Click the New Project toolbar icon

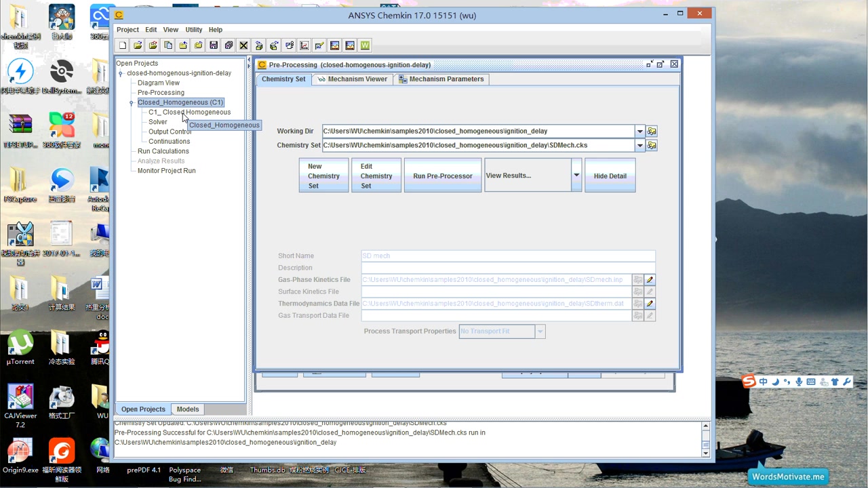[x=123, y=45]
